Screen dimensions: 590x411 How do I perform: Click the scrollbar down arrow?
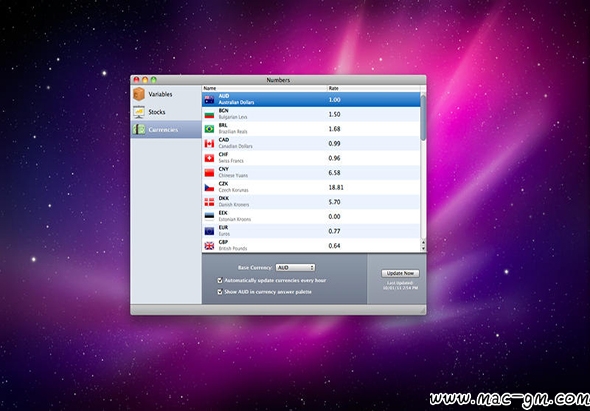coord(423,249)
